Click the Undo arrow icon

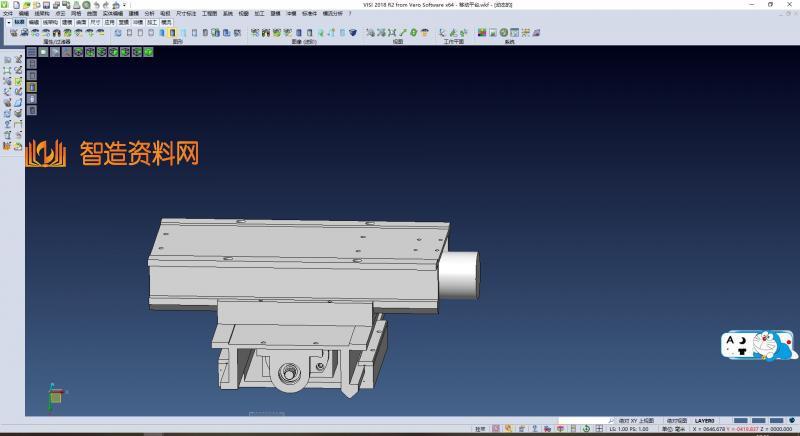[x=96, y=5]
